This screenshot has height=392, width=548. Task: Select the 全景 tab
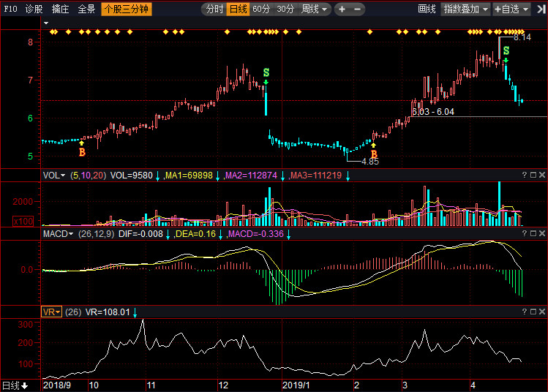pos(86,10)
